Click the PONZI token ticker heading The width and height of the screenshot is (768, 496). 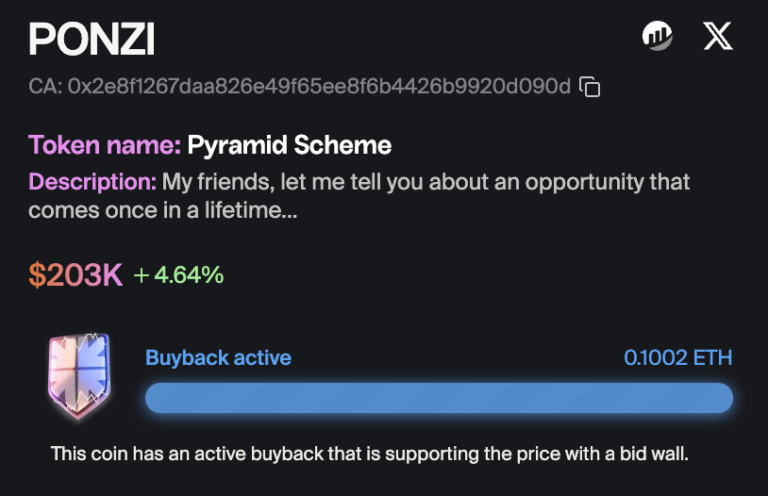coord(91,39)
